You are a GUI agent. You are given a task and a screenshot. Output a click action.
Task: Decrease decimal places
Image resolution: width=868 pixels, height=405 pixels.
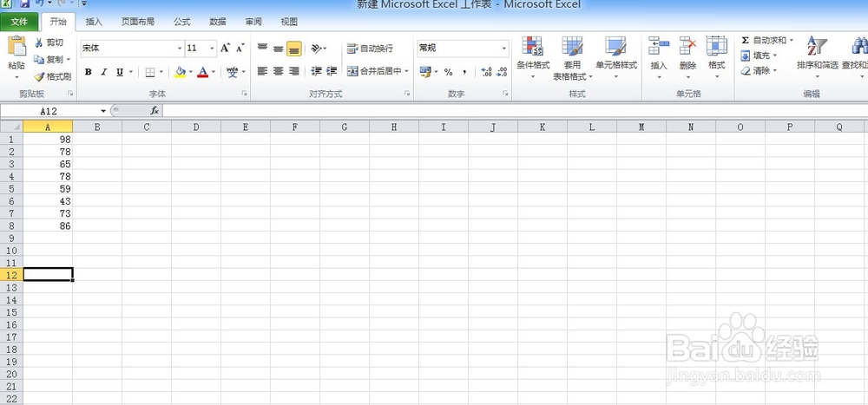pyautogui.click(x=502, y=72)
